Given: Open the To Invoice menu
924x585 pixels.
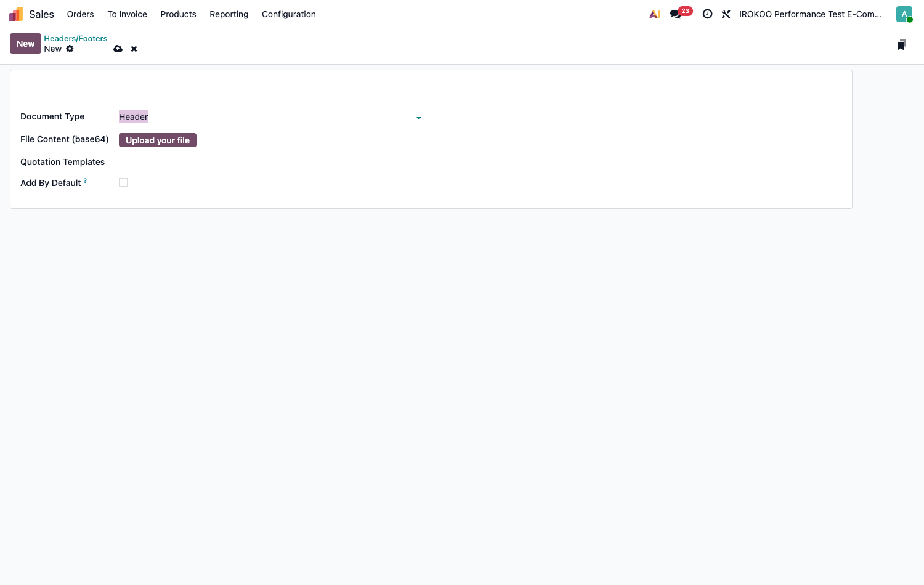Looking at the screenshot, I should click(x=128, y=14).
